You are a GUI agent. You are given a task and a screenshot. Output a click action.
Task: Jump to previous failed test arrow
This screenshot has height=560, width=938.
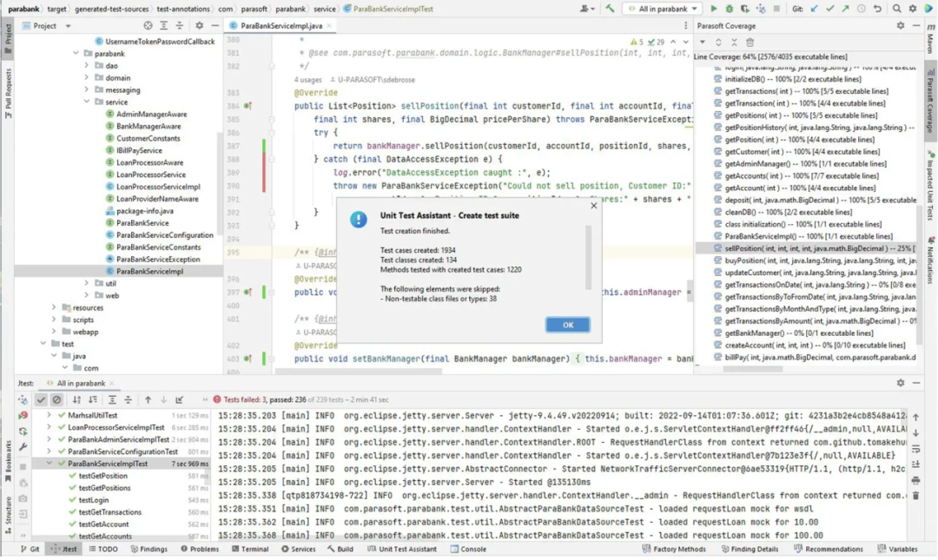pyautogui.click(x=148, y=399)
